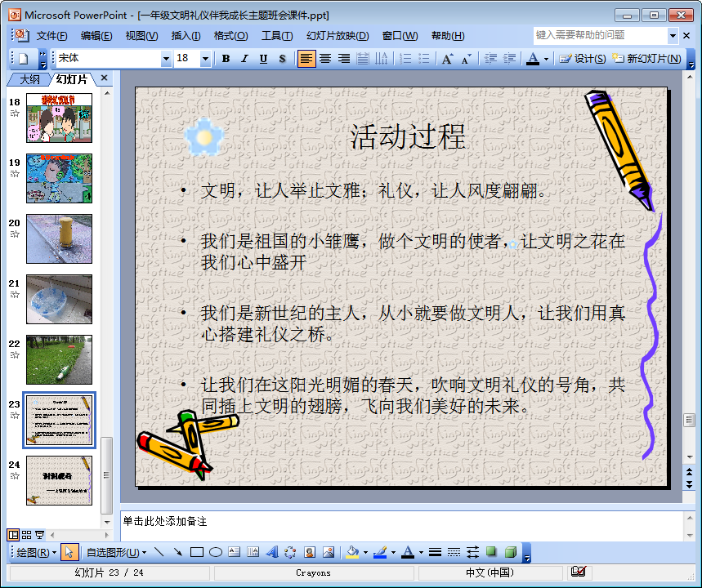This screenshot has width=702, height=588.
Task: Toggle bulleted list
Action: 423,59
